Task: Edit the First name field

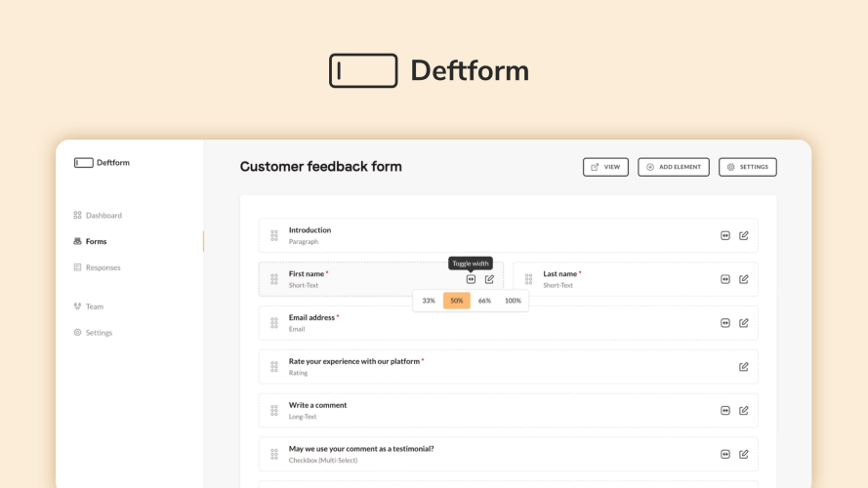Action: coord(489,279)
